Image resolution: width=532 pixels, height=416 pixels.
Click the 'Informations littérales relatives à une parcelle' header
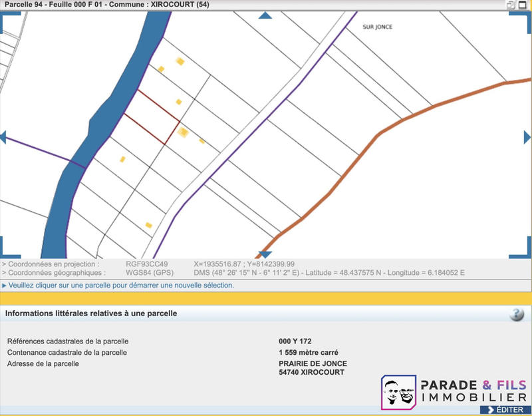(91, 313)
